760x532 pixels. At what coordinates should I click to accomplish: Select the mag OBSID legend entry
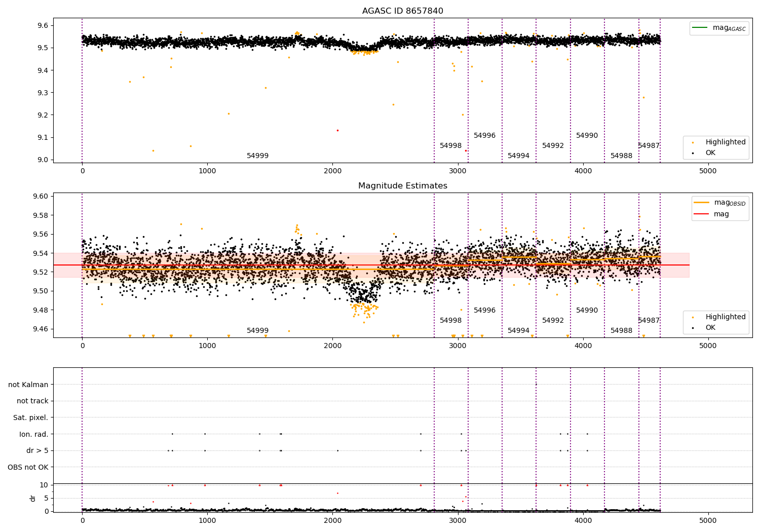(719, 203)
